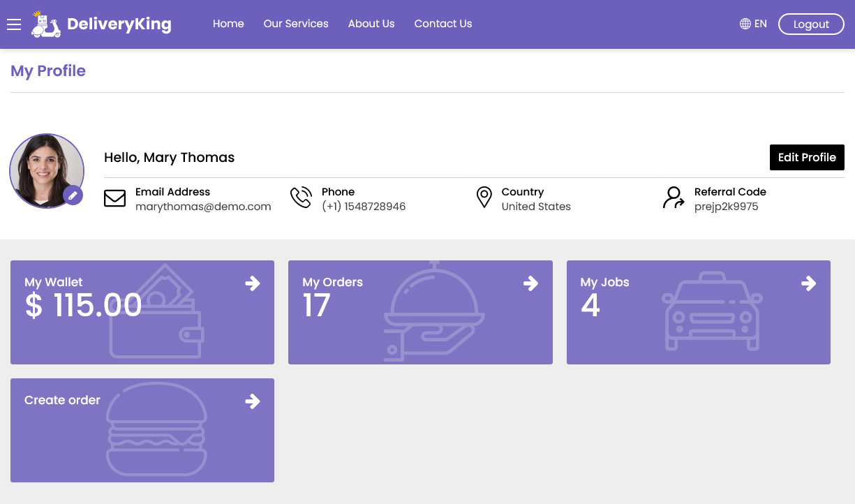Image resolution: width=855 pixels, height=504 pixels.
Task: Open the EN language selector
Action: point(753,24)
